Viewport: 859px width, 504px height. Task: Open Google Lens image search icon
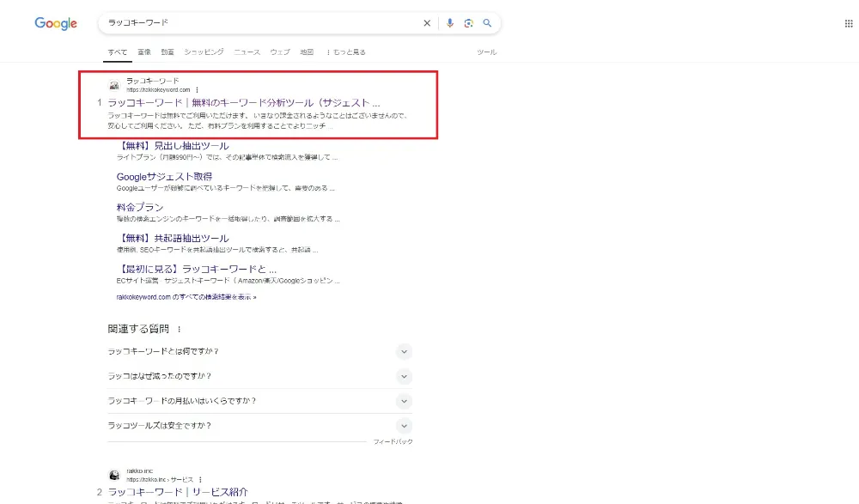coord(468,23)
